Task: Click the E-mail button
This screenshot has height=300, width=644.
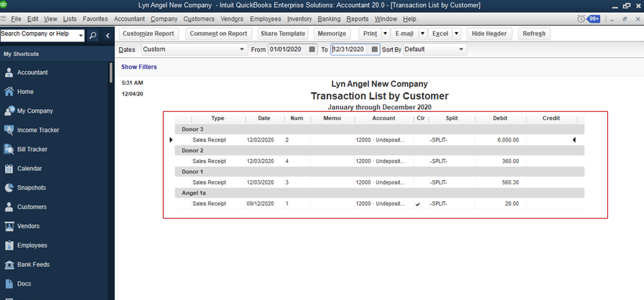Action: [x=405, y=34]
